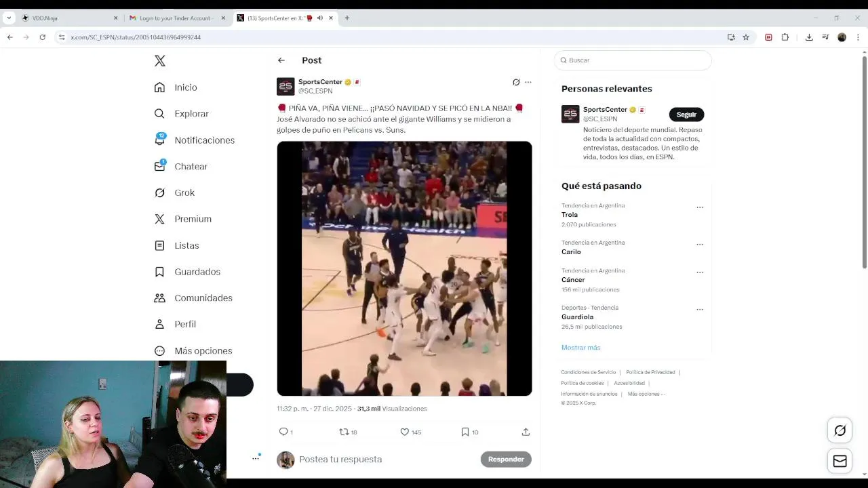Expand footer Más opciones menu
Image resolution: width=868 pixels, height=488 pixels.
(646, 394)
